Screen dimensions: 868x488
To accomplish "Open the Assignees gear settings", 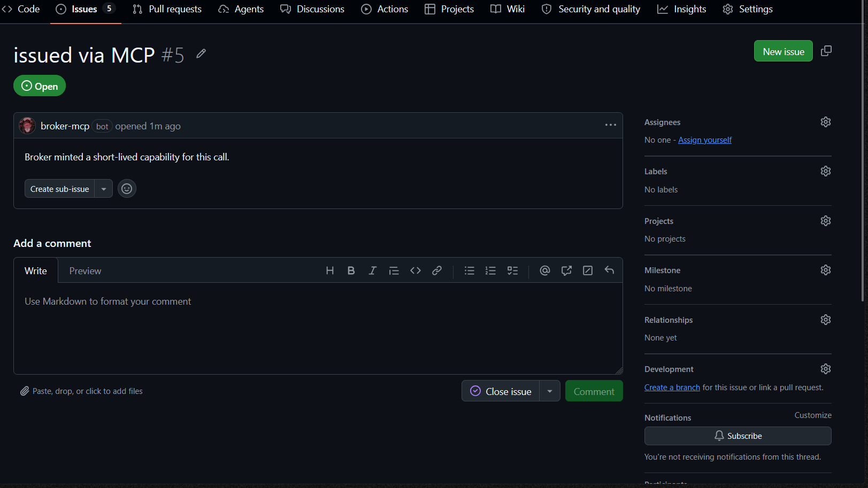I will click(826, 122).
